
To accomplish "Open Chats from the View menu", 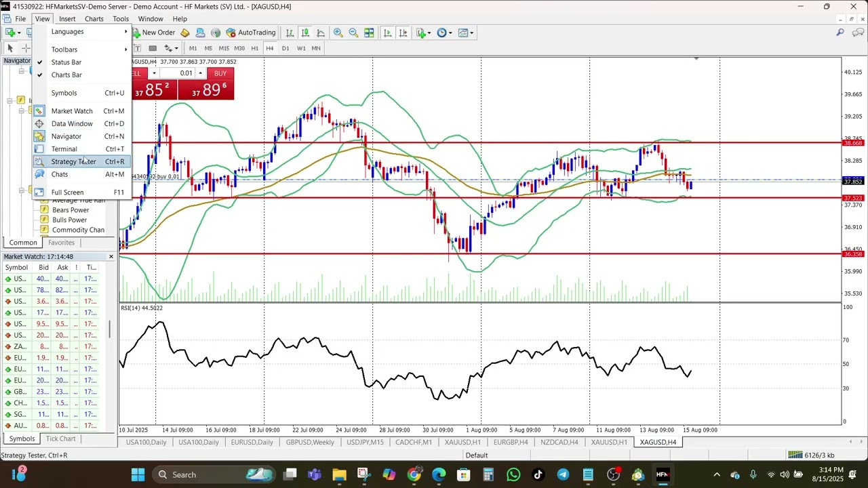I will click(81, 174).
